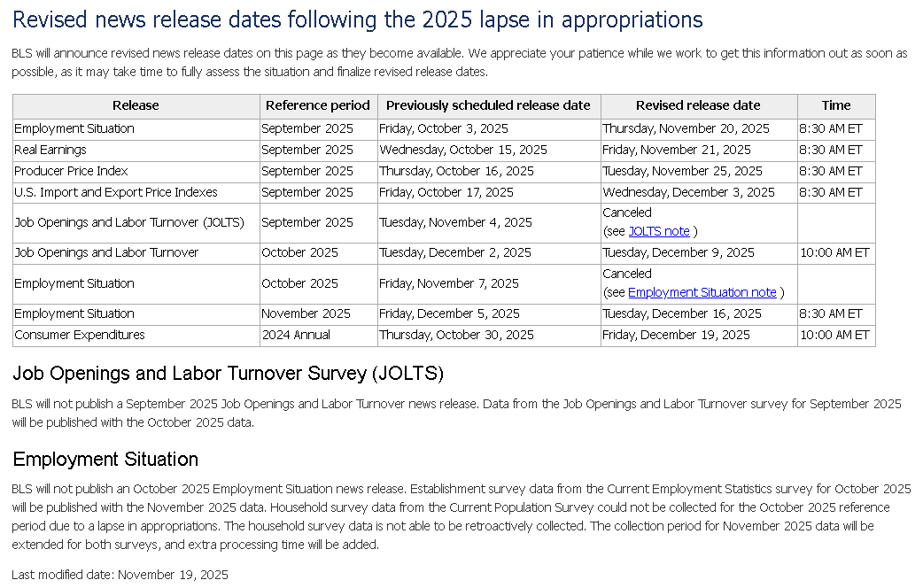The height and width of the screenshot is (588, 923).
Task: Click the Time column header
Action: click(x=835, y=105)
